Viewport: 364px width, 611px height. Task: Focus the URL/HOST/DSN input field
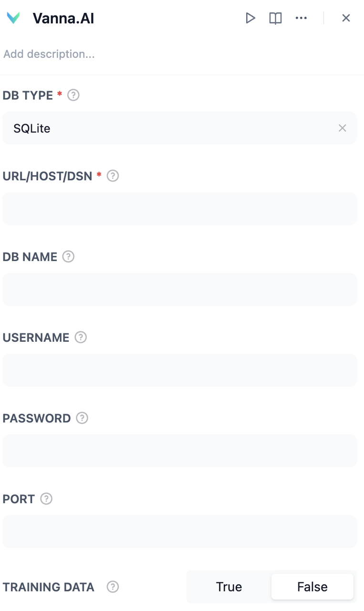coord(179,209)
